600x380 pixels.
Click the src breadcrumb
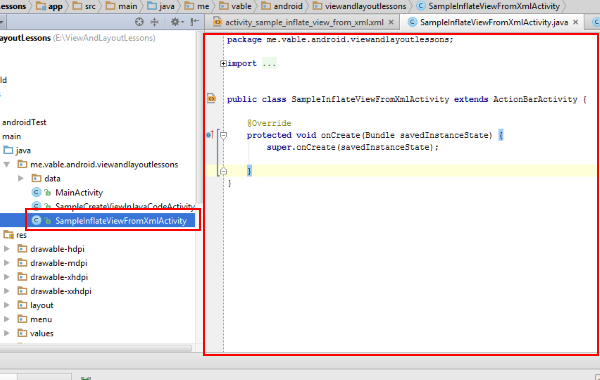[x=84, y=6]
